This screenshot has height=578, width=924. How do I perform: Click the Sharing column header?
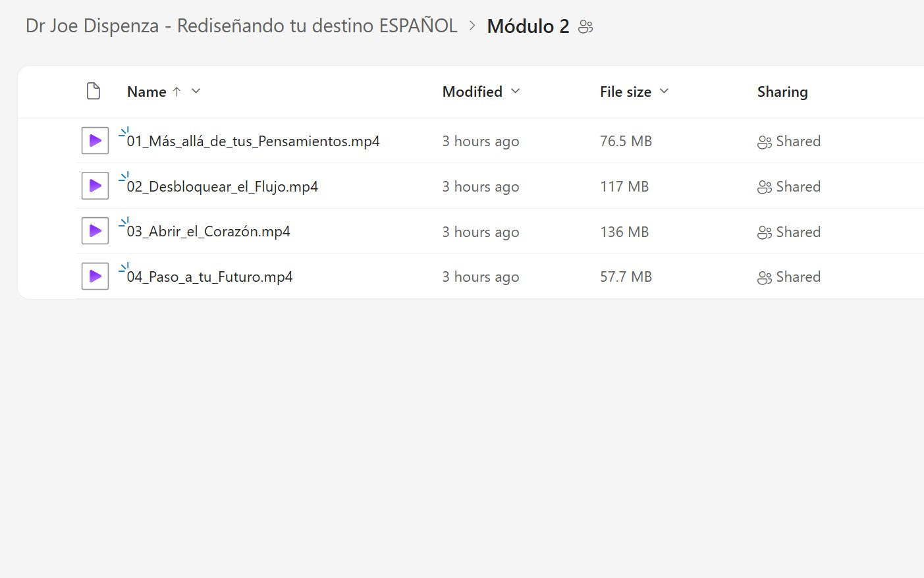[782, 92]
